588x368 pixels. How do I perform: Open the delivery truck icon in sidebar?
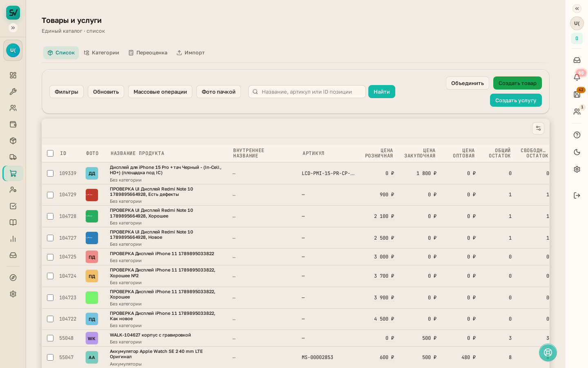click(x=13, y=157)
